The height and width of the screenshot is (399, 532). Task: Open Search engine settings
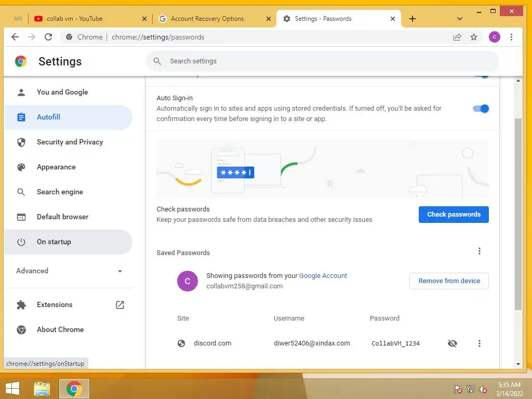(68, 192)
